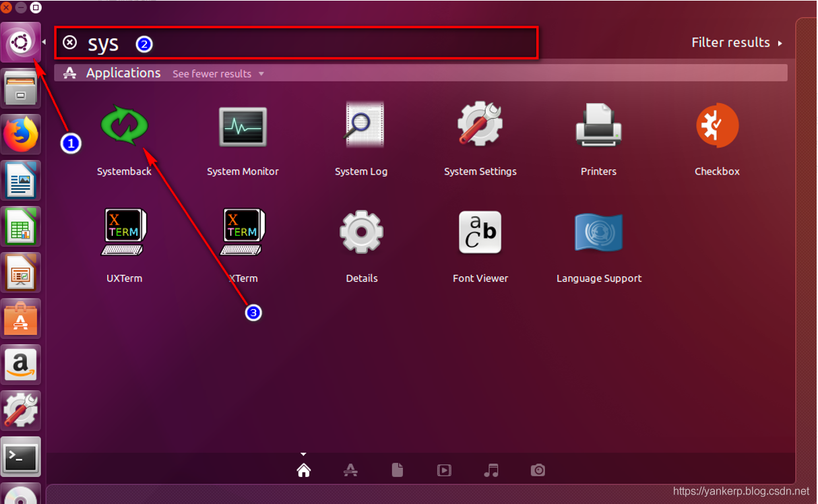This screenshot has height=504, width=818.
Task: Open LibreOffice Writer from the launcher
Action: (21, 180)
